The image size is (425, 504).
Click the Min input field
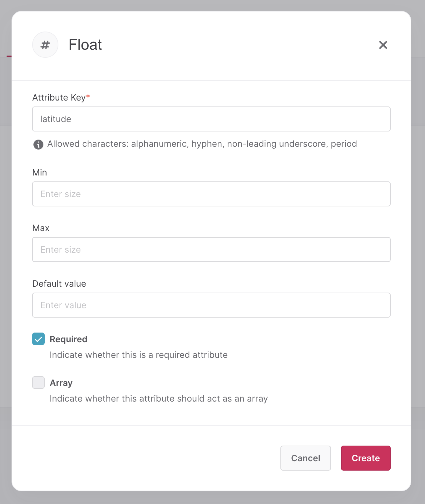tap(211, 194)
